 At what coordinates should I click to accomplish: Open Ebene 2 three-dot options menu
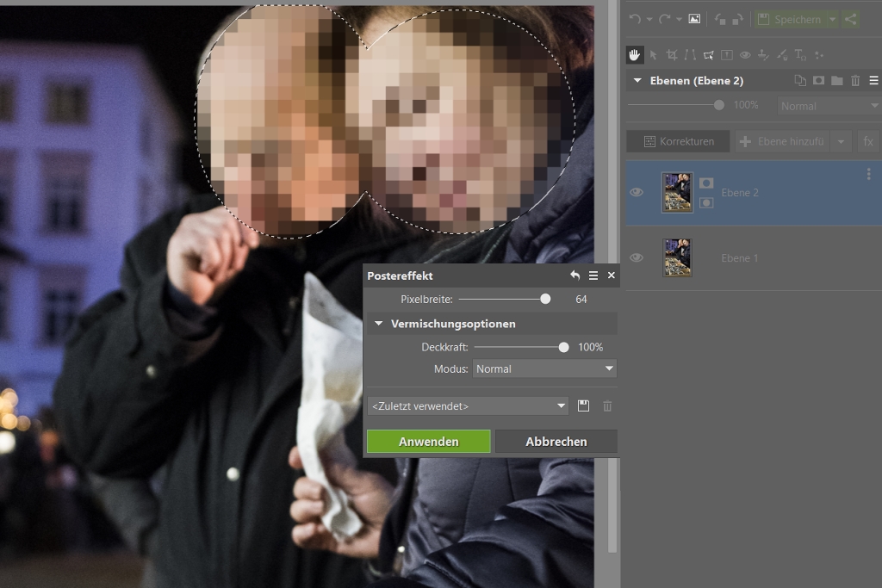click(868, 174)
